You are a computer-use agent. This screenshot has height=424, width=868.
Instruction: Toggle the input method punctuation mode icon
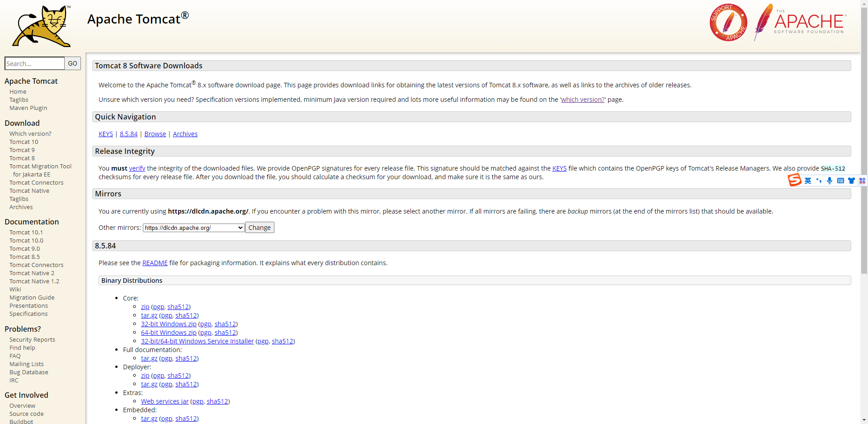tap(819, 181)
